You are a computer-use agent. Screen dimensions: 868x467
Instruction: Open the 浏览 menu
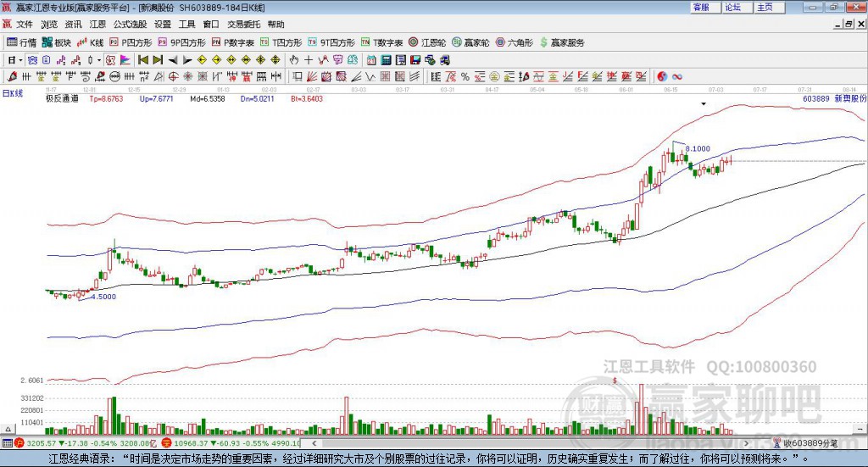point(48,25)
